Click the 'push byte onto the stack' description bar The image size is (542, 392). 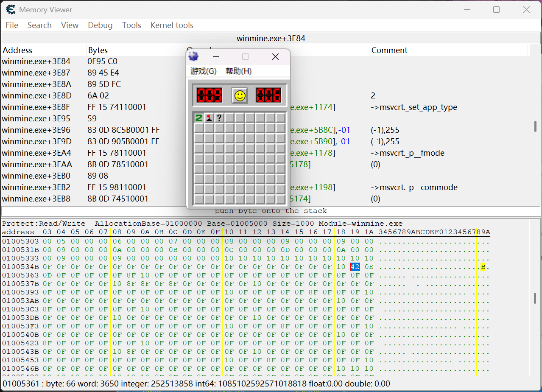tap(271, 211)
